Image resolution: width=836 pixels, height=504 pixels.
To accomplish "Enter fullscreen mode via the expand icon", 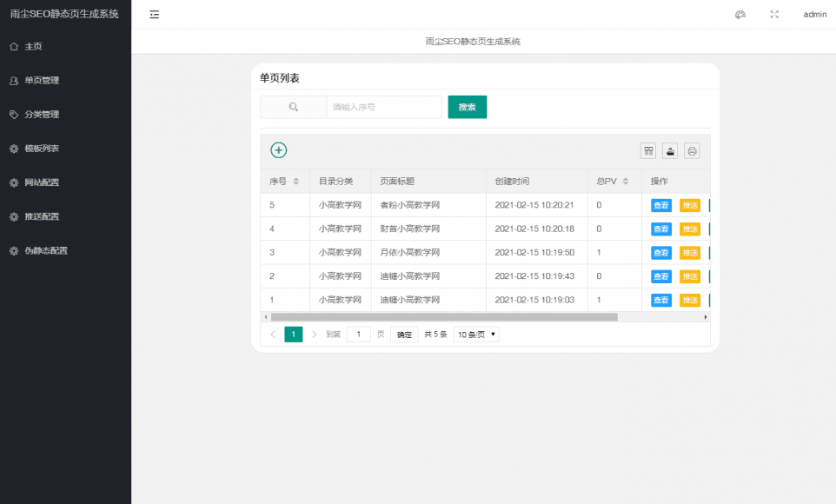I will (773, 14).
